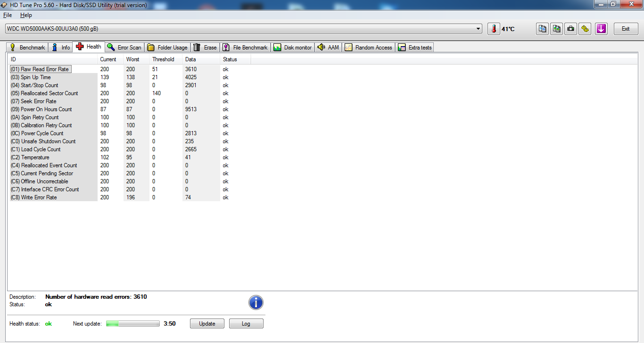The height and width of the screenshot is (343, 644).
Task: Open the health Log
Action: 246,324
